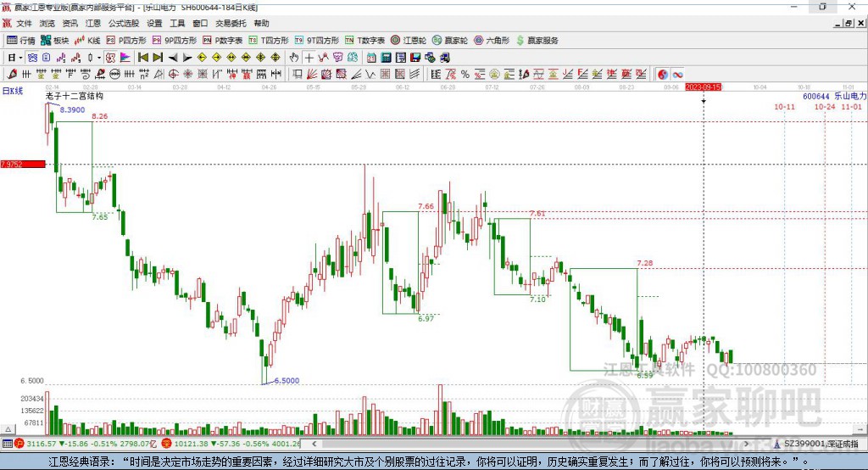Click the n² grid tool icon

[x=144, y=75]
